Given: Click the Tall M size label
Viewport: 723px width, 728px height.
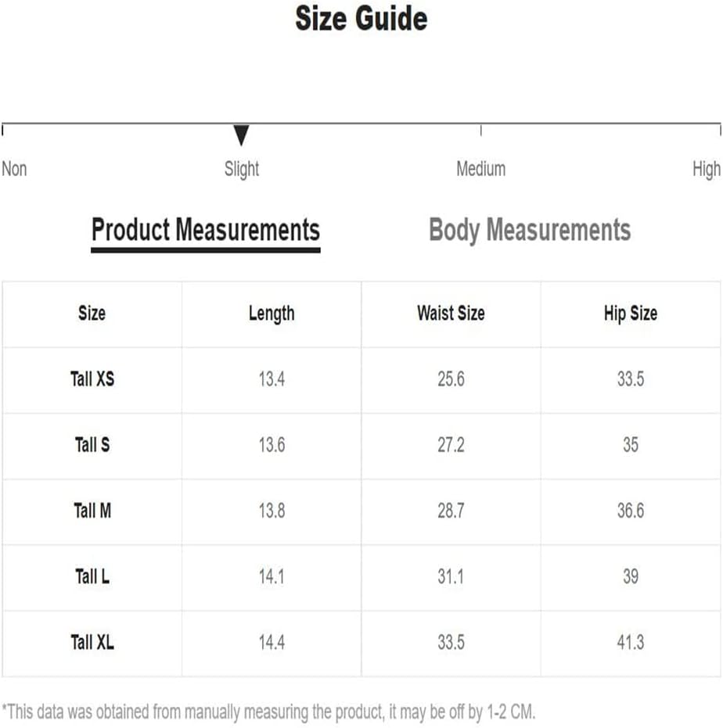Looking at the screenshot, I should [92, 511].
